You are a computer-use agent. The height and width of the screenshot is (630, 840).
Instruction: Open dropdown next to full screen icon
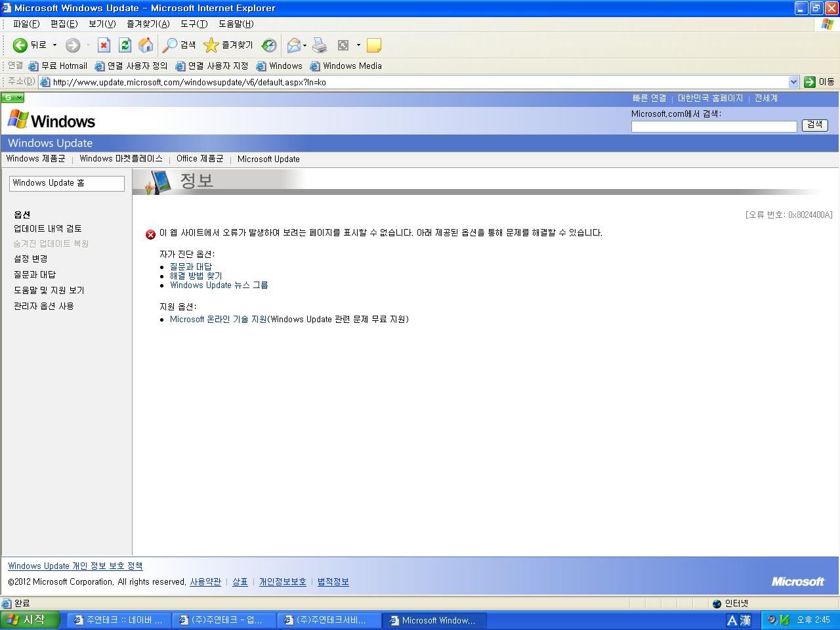point(358,45)
